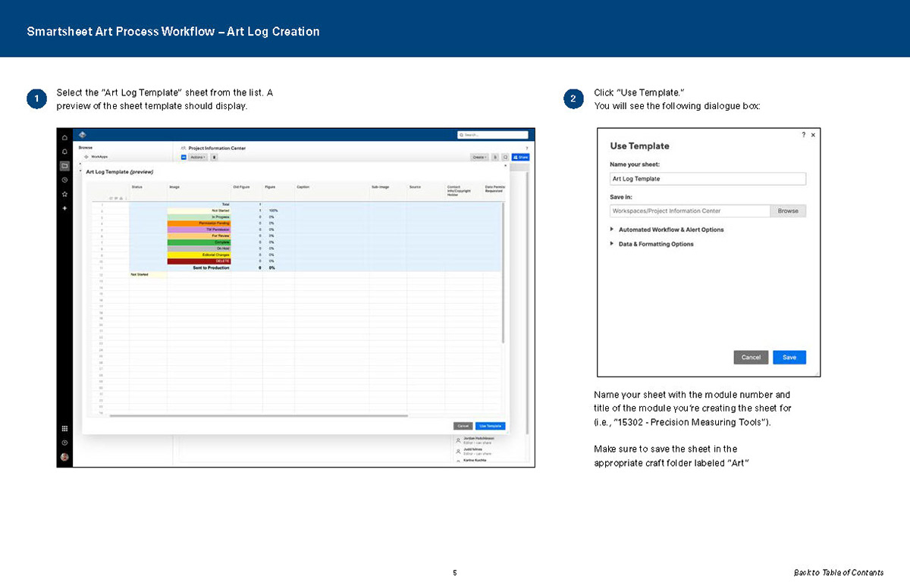
Task: Click in the Save in path field
Action: point(690,211)
